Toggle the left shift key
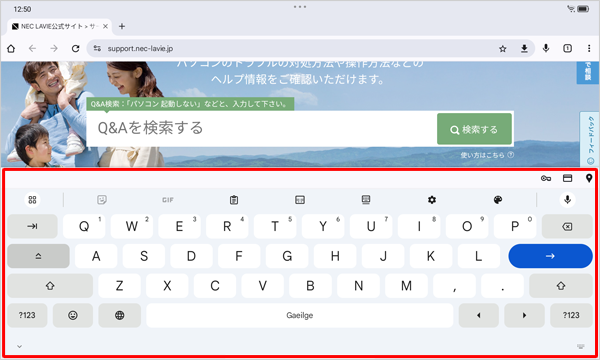The height and width of the screenshot is (360, 600). [x=50, y=286]
